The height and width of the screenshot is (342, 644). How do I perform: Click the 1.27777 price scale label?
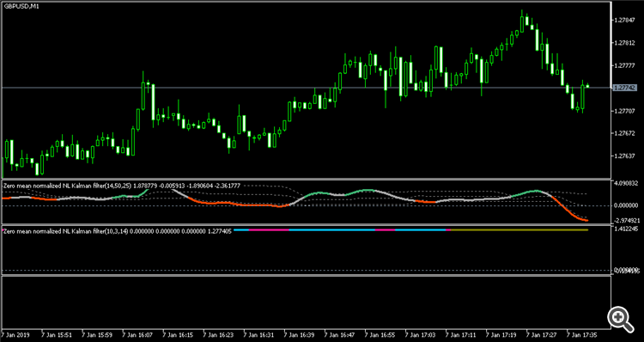pos(624,65)
